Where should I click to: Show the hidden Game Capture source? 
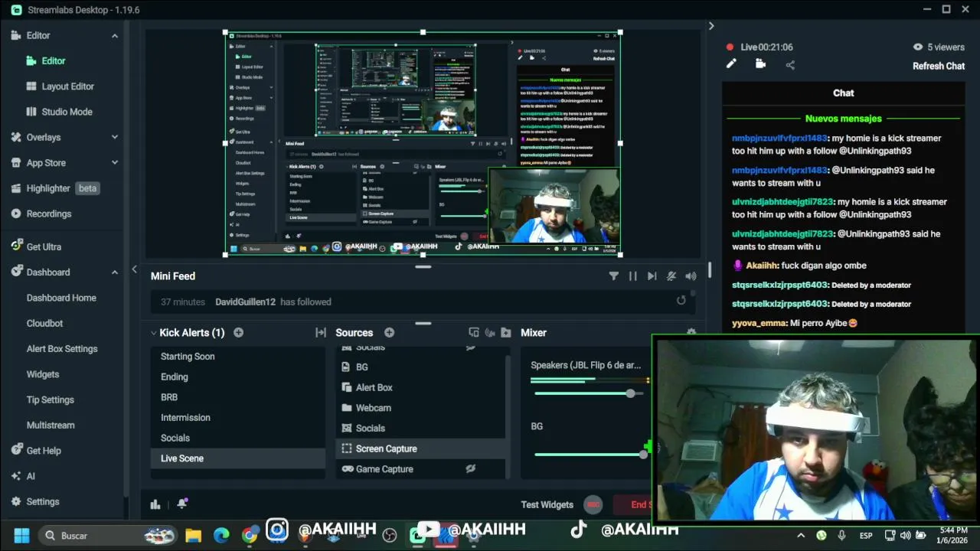pos(471,468)
